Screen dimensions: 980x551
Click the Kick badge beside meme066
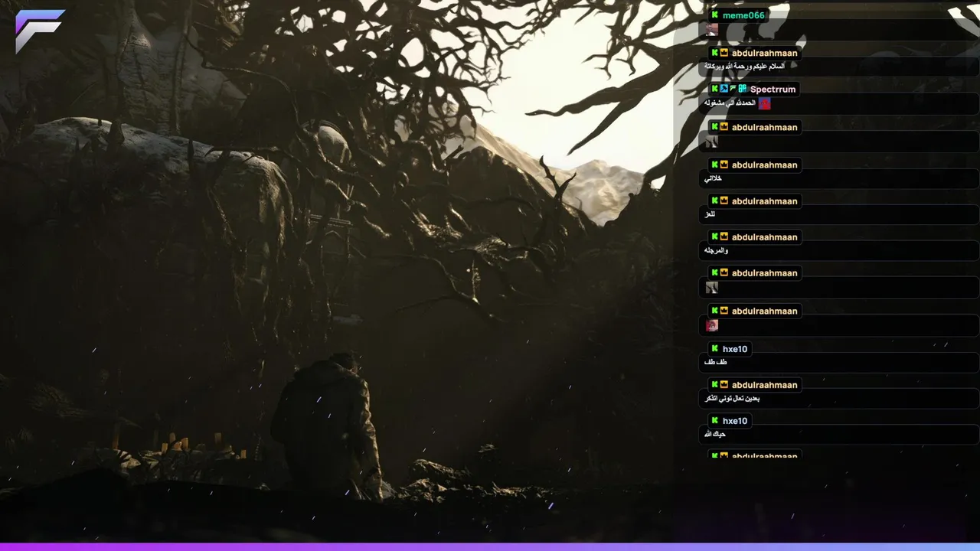(x=714, y=15)
